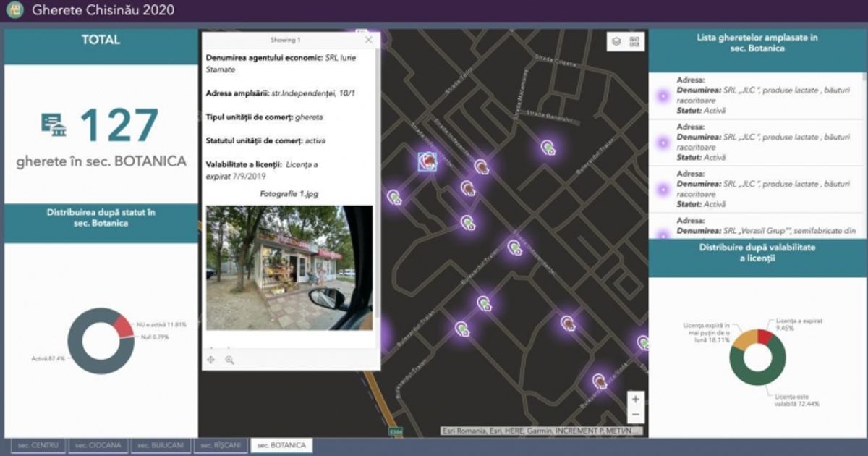Viewport: 868px width, 456px height.
Task: Click the pan-to-feature arrows icon in popup
Action: (x=210, y=359)
